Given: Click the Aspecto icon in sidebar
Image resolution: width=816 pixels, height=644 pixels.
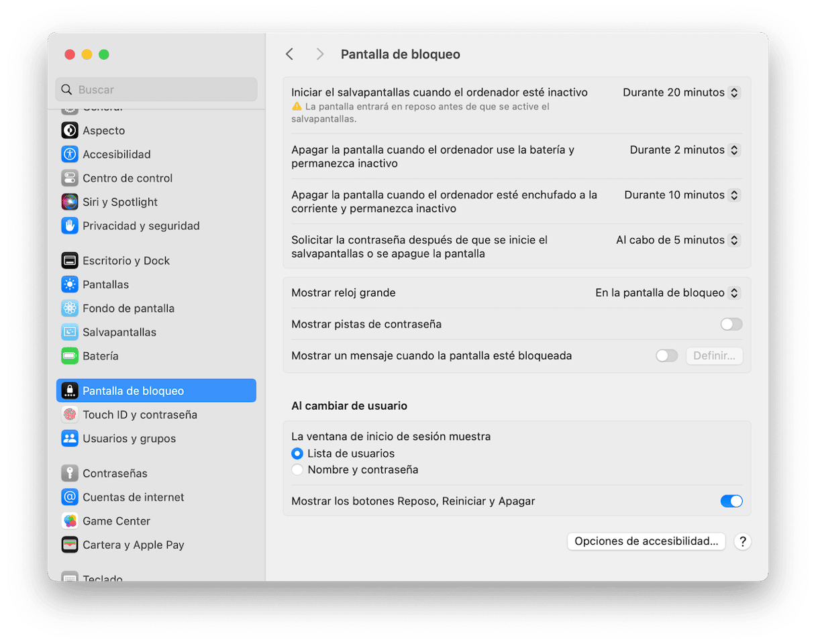Looking at the screenshot, I should pyautogui.click(x=70, y=130).
